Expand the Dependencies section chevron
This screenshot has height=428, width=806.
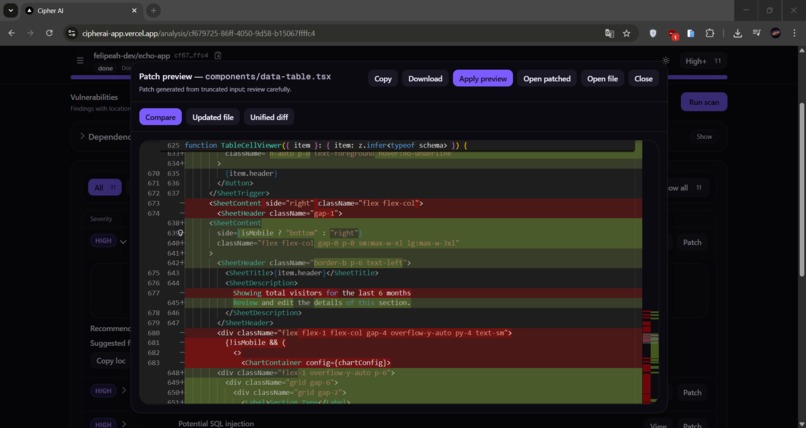click(82, 137)
